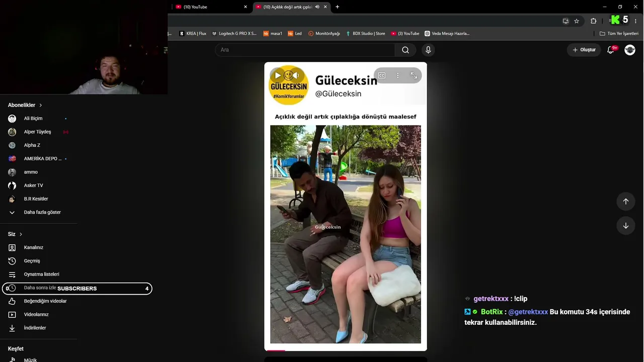Screen dimensions: 644x362
Task: Open the Logitech G PRO X S bookmark
Action: [x=234, y=34]
